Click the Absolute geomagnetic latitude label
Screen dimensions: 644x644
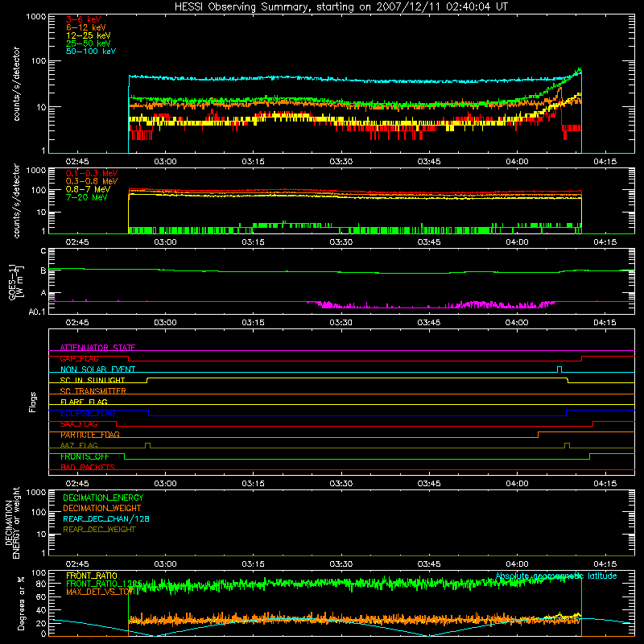click(x=556, y=576)
